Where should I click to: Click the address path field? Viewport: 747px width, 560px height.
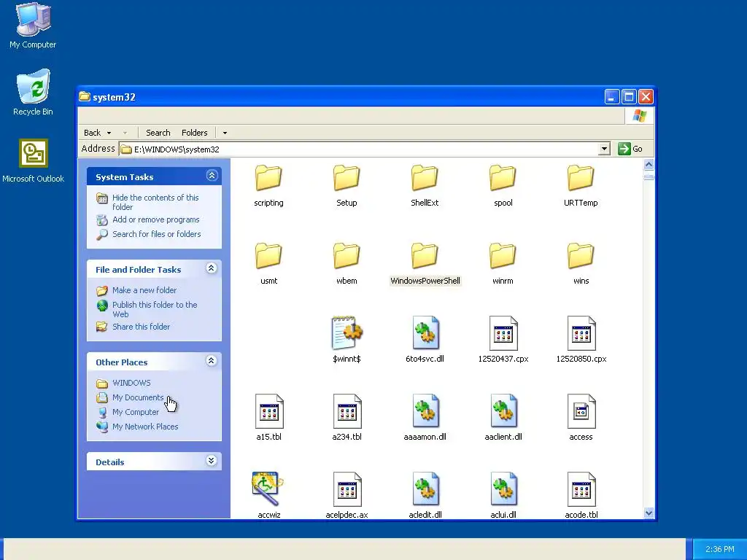pyautogui.click(x=359, y=149)
